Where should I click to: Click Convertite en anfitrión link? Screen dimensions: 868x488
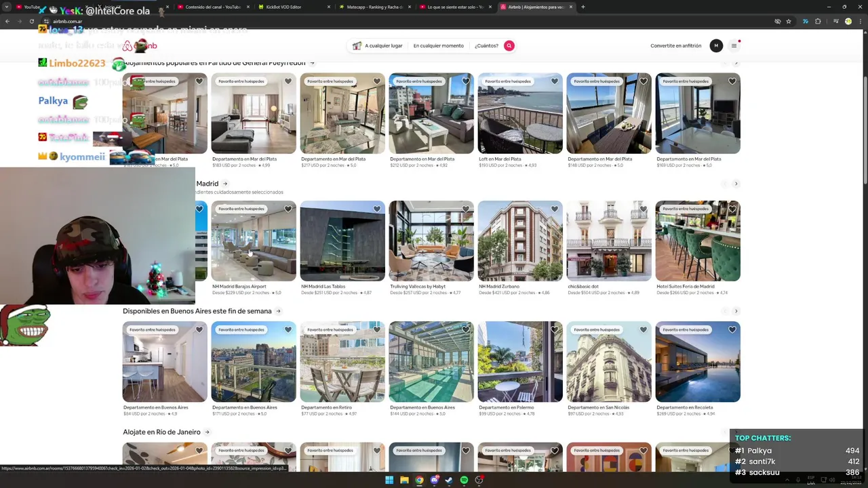click(676, 45)
